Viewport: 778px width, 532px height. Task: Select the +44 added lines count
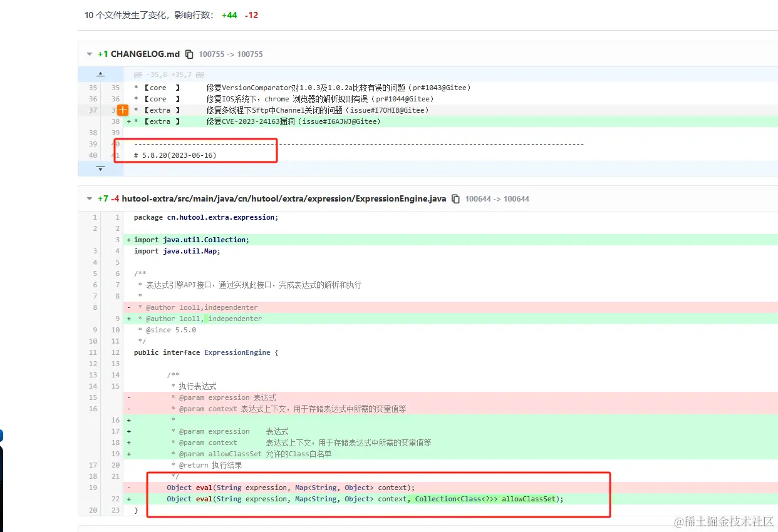click(229, 15)
